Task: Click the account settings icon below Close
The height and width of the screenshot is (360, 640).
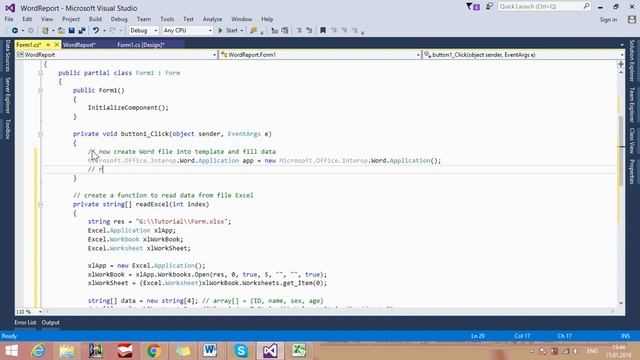Action: click(632, 20)
